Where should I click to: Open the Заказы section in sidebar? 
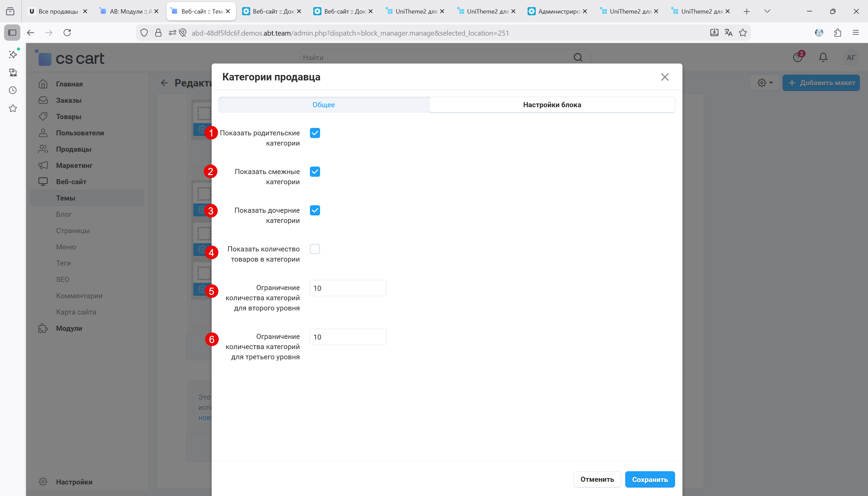(68, 100)
